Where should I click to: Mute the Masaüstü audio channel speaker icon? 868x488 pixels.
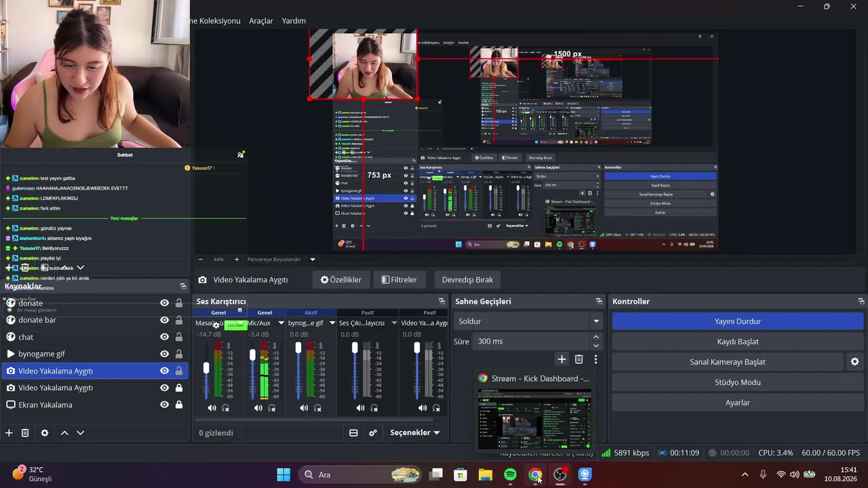click(212, 408)
